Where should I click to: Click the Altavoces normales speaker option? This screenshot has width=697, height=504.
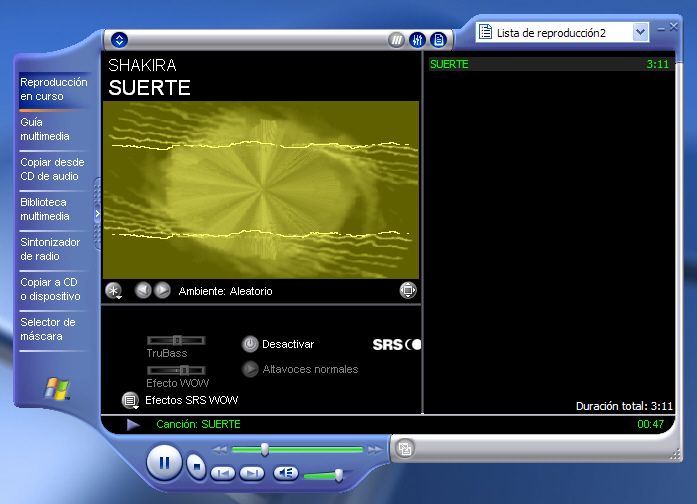click(300, 369)
